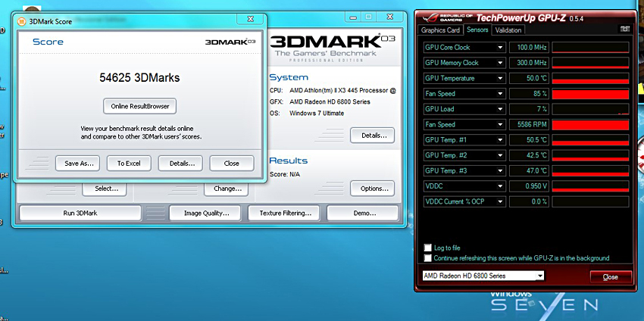Click the 0.950 V VDDC value
The width and height of the screenshot is (644, 321).
pos(529,186)
